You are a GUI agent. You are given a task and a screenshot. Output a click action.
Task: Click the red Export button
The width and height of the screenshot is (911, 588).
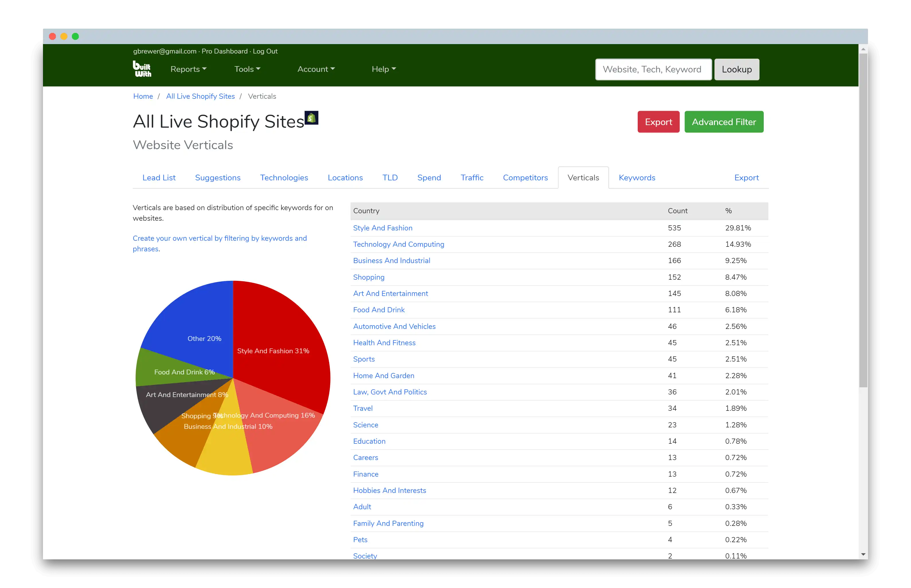tap(659, 122)
